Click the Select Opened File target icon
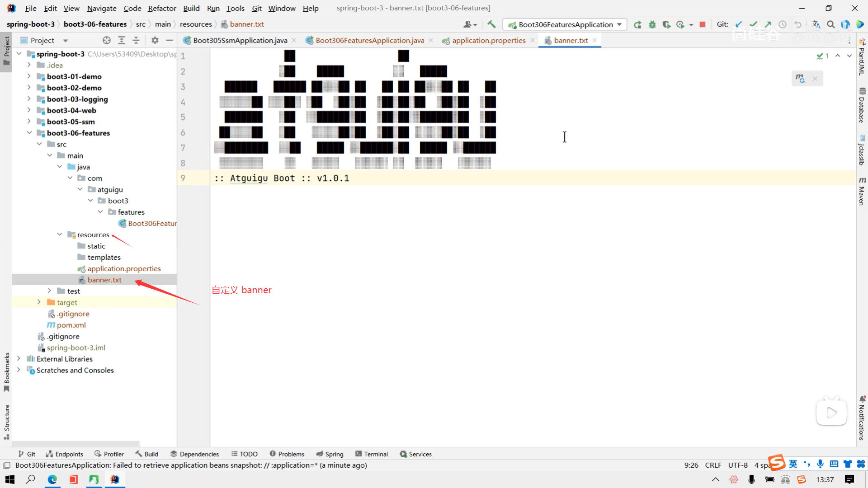This screenshot has width=868, height=488. tap(107, 40)
